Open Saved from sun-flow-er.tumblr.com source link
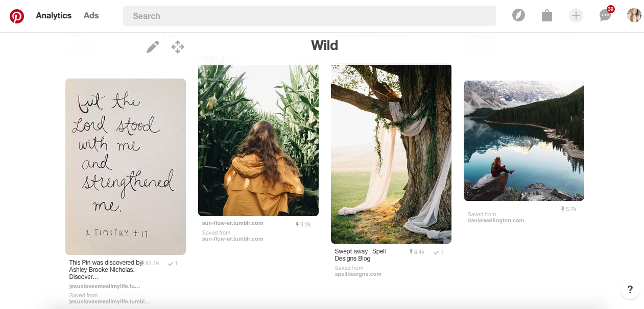The image size is (644, 309). coord(232,239)
